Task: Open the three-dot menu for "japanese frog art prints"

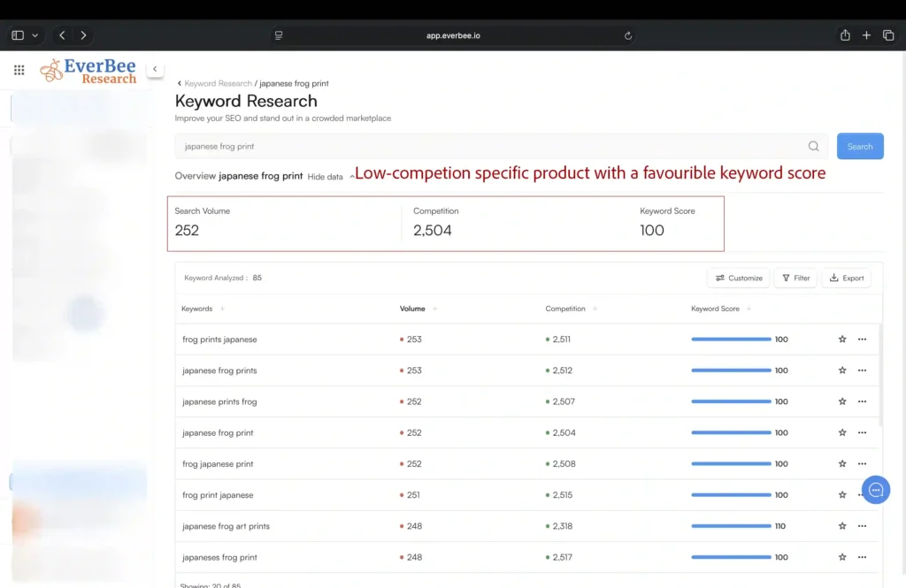Action: [x=862, y=525]
